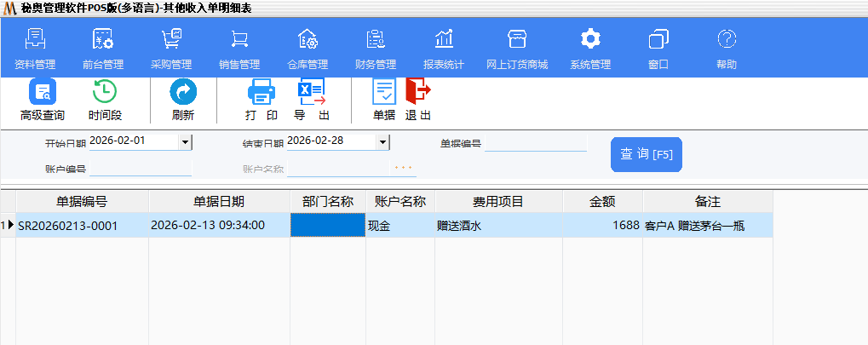Expand the 结束日期 end date dropdown

point(382,142)
